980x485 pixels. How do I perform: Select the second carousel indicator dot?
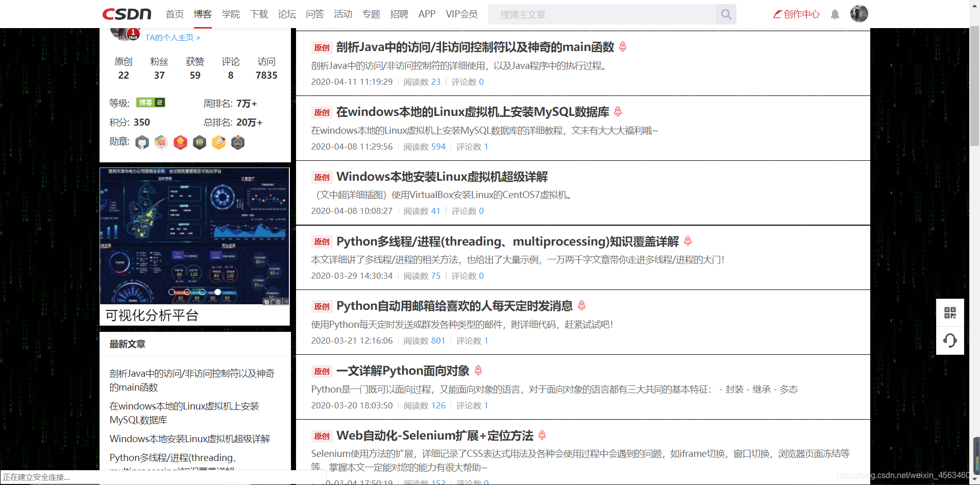(187, 292)
